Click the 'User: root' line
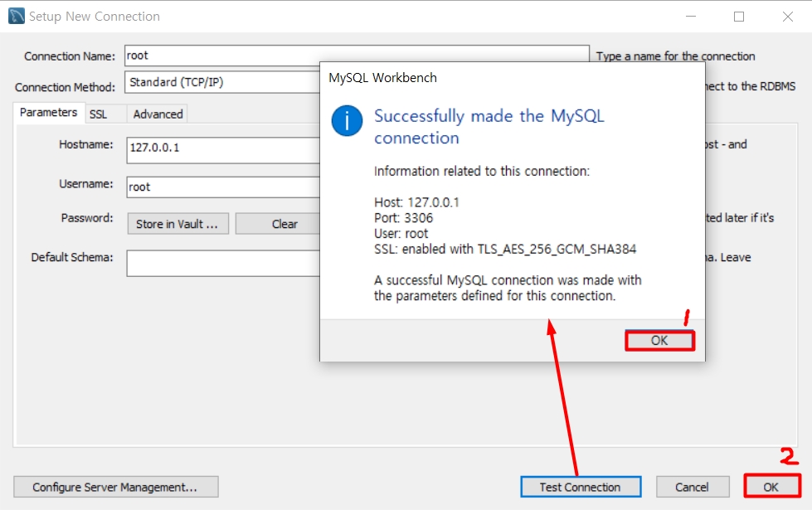The height and width of the screenshot is (510, 812). point(401,233)
